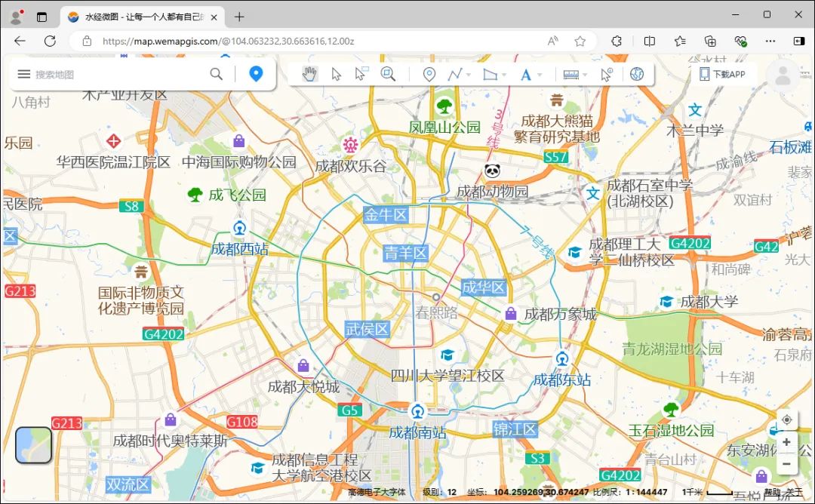Toggle the browser sidebar icon
This screenshot has width=815, height=504.
[799, 41]
